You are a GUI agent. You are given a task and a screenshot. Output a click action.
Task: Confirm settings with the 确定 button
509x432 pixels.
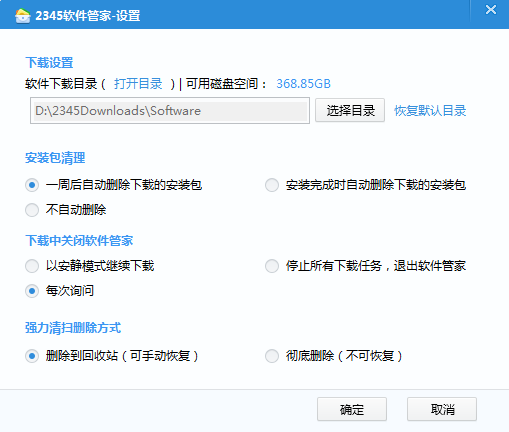(x=352, y=409)
